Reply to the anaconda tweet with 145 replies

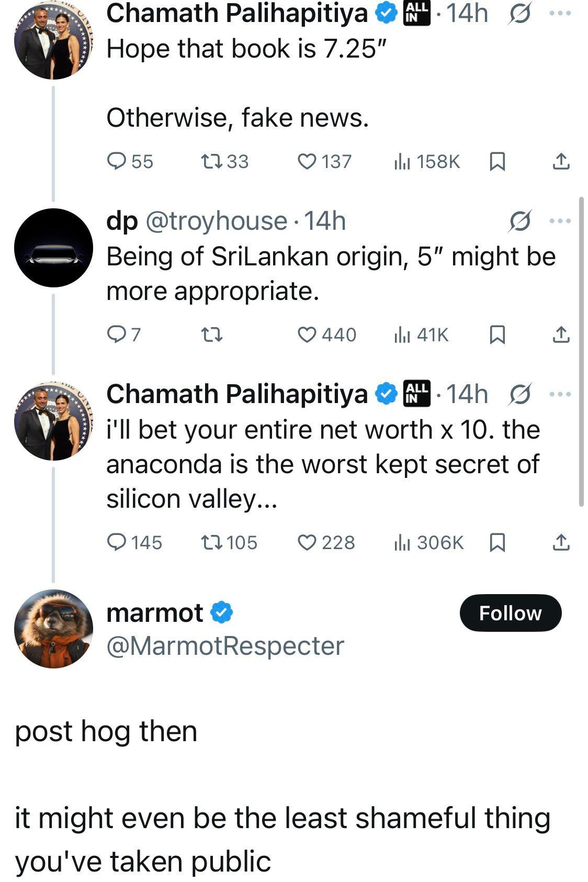pos(115,542)
